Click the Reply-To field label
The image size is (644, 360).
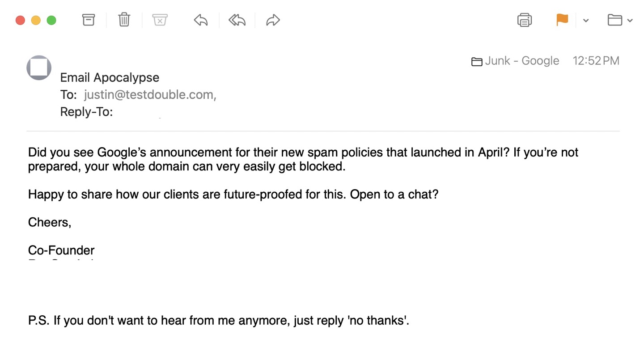tap(86, 112)
